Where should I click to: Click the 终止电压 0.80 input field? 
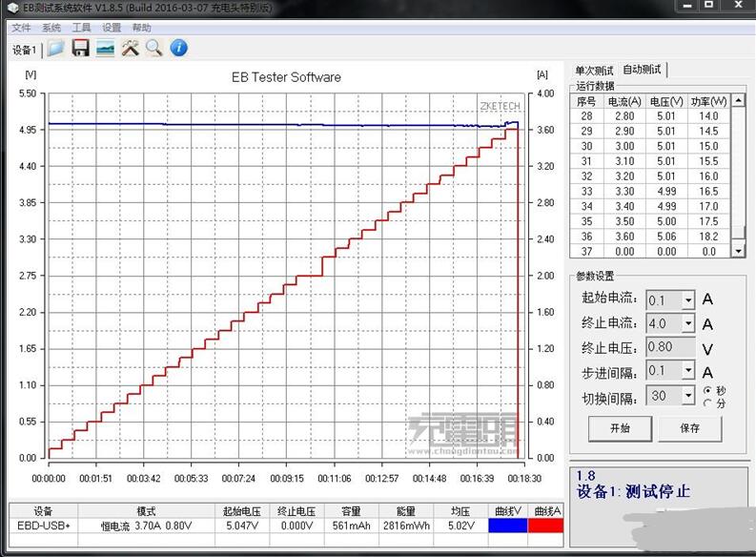pyautogui.click(x=671, y=348)
